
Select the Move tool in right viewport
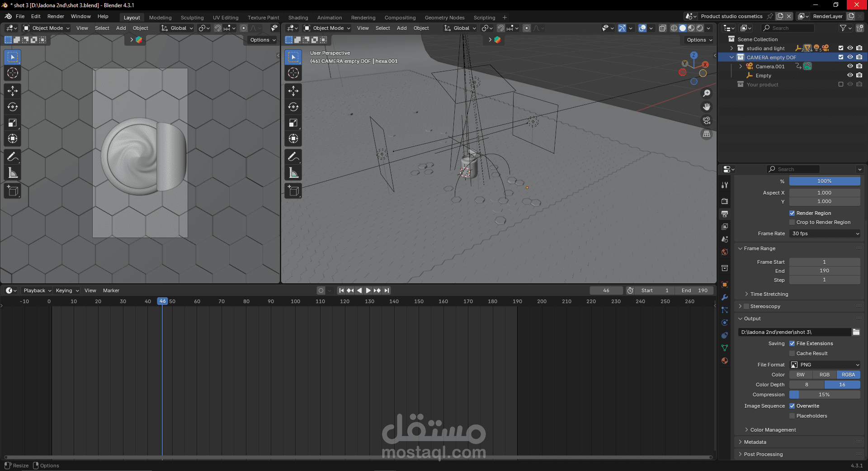pos(293,91)
